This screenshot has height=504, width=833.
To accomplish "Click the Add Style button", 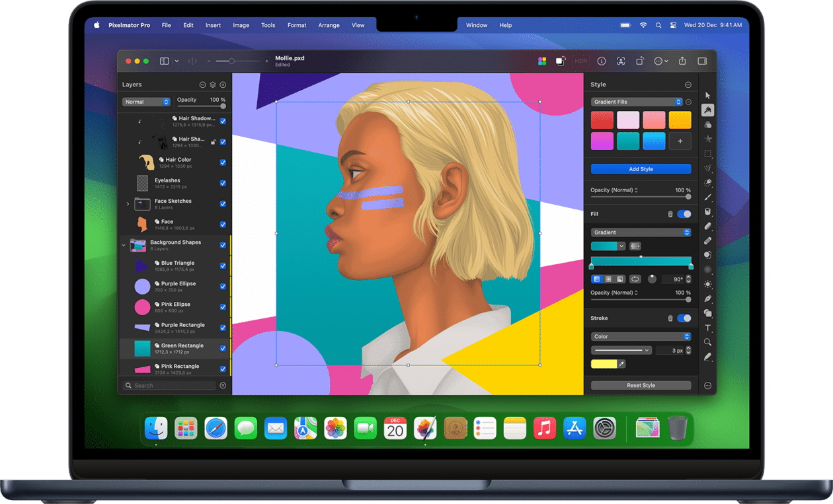I will [640, 168].
